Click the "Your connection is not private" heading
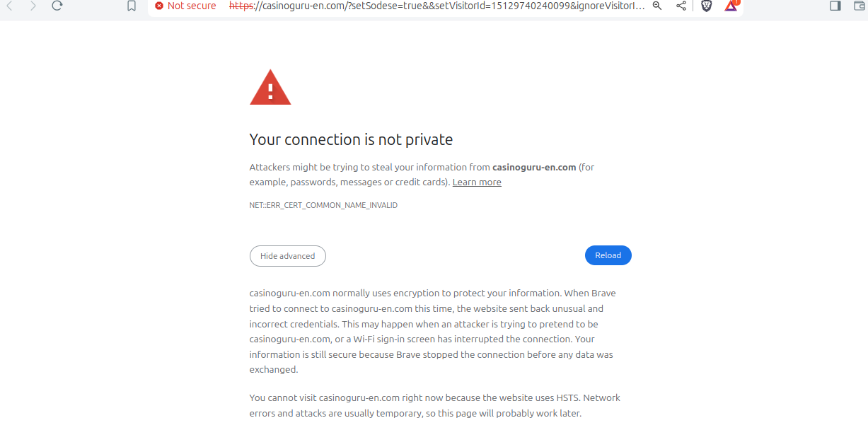The image size is (868, 430). 351,139
